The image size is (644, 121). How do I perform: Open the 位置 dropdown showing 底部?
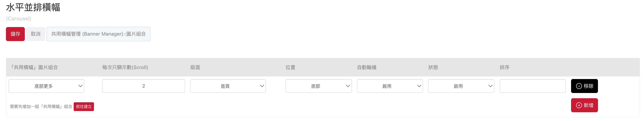(318, 86)
